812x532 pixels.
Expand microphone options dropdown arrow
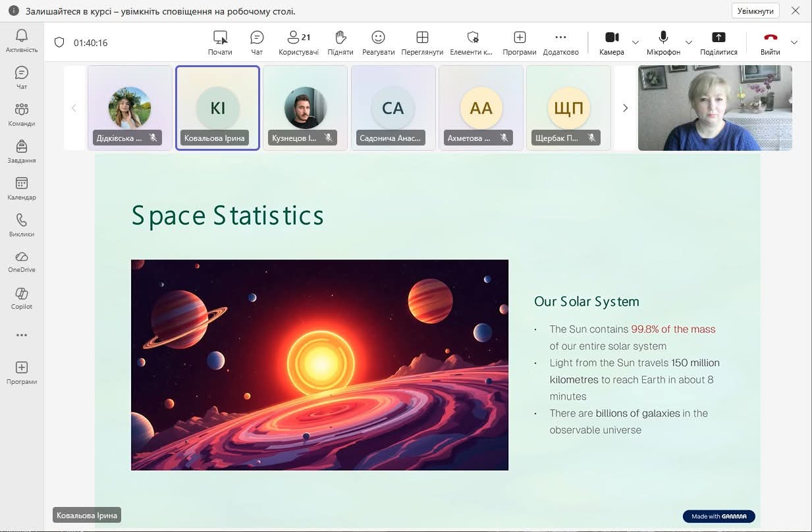tap(689, 42)
